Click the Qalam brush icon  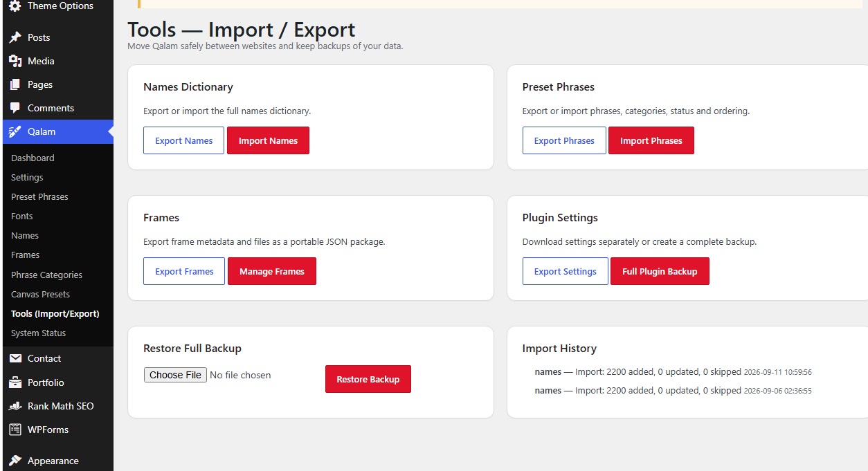(x=15, y=131)
